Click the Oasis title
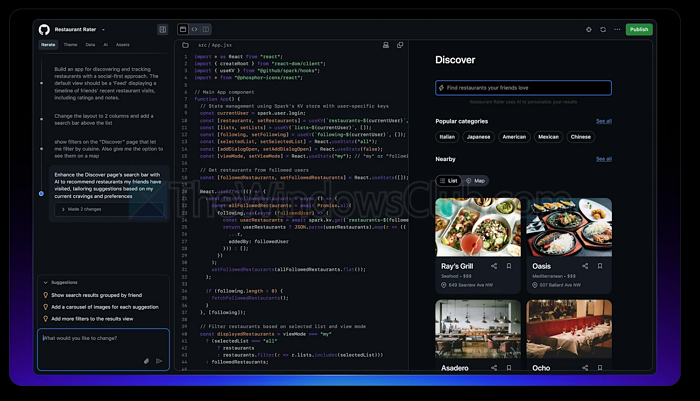This screenshot has height=401, width=700. pyautogui.click(x=541, y=266)
